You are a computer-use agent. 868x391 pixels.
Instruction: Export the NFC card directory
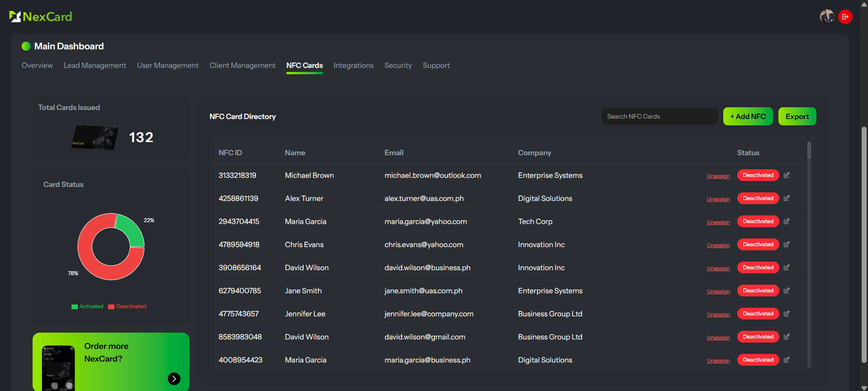coord(797,116)
